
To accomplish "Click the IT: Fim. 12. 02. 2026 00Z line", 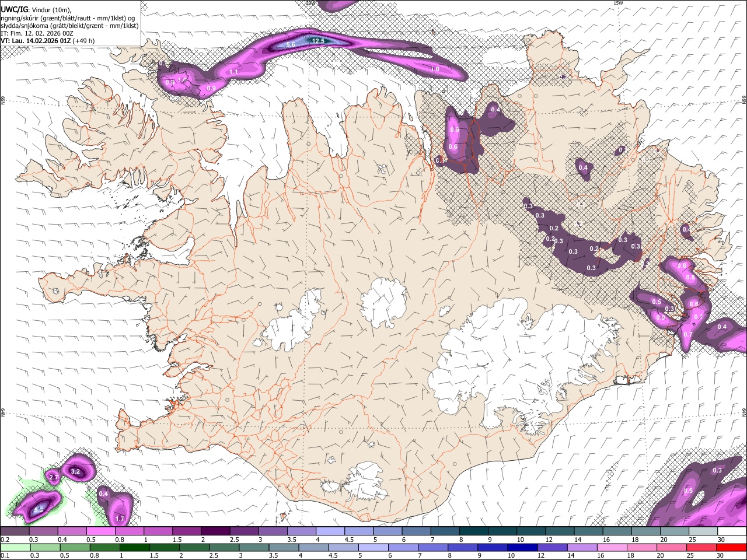I will 37,33.
